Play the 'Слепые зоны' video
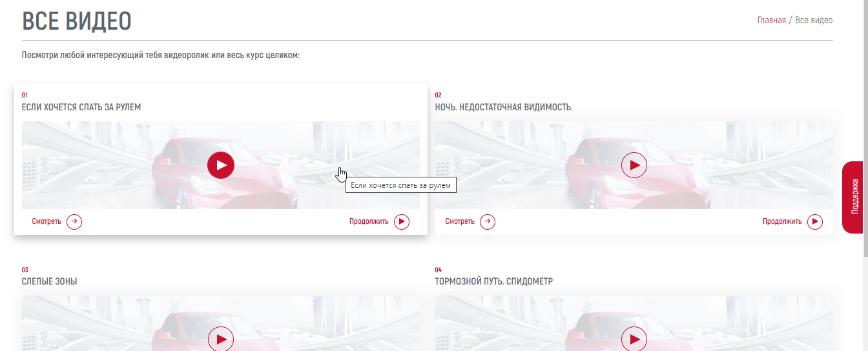 [221, 339]
